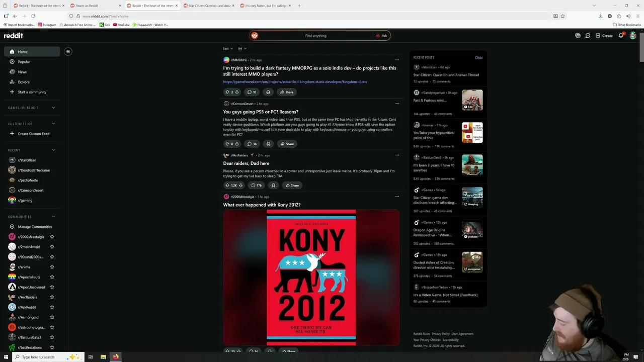Favorite r/Apexrollouts with its star
644x362 pixels.
coord(52,277)
